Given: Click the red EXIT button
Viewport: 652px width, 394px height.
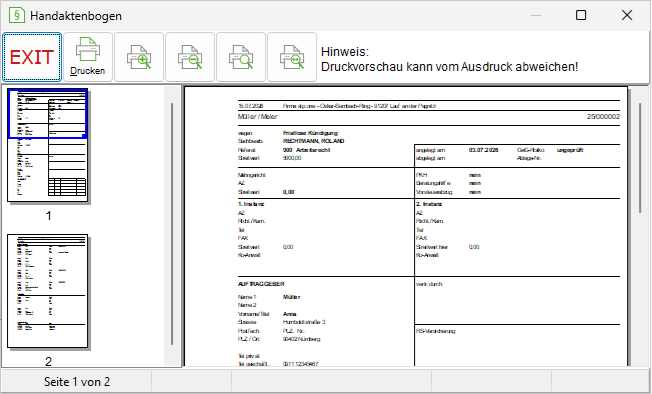Looking at the screenshot, I should pyautogui.click(x=32, y=57).
